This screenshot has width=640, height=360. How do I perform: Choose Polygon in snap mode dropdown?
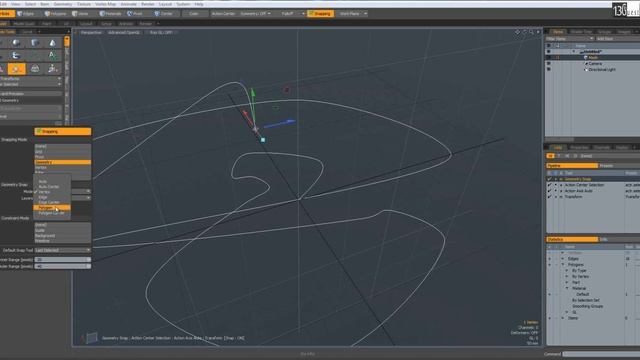52,208
